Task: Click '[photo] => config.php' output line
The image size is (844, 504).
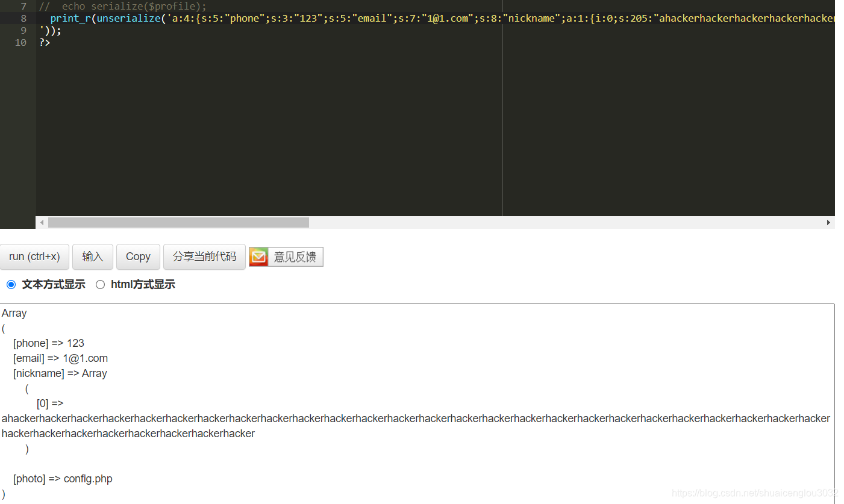Action: 63,479
